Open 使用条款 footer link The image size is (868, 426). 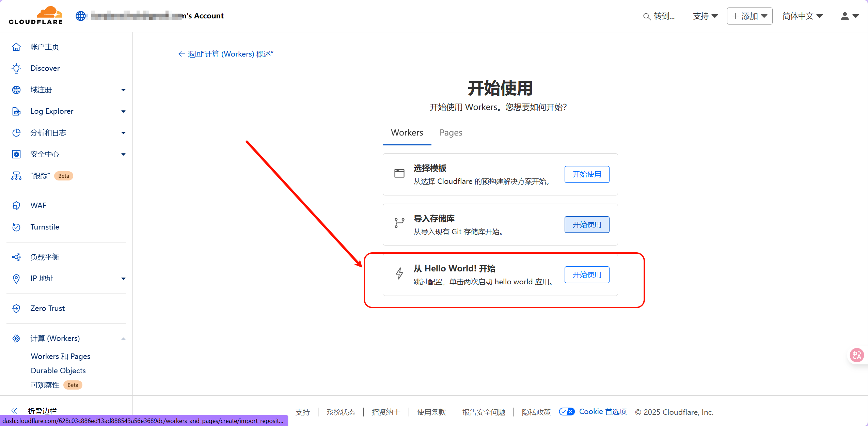click(x=431, y=412)
